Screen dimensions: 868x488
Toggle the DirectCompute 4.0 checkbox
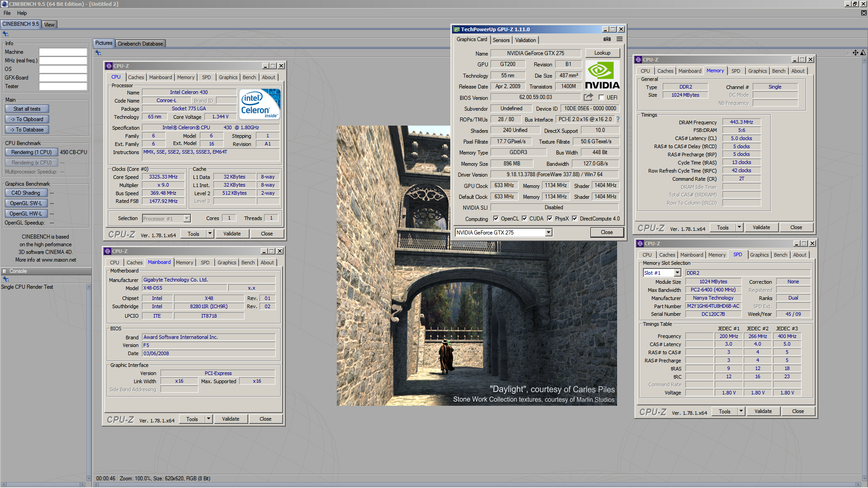[x=575, y=219]
